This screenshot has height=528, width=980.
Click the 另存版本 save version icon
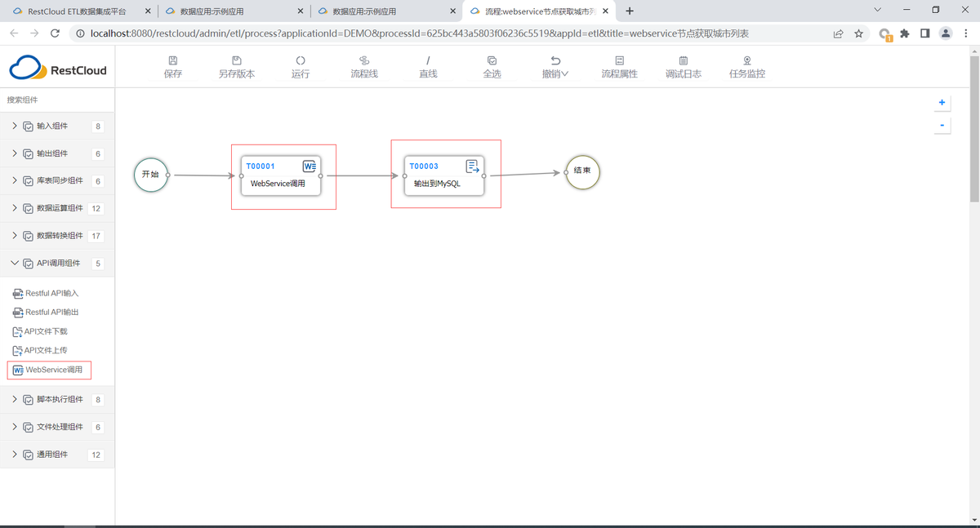(x=237, y=60)
